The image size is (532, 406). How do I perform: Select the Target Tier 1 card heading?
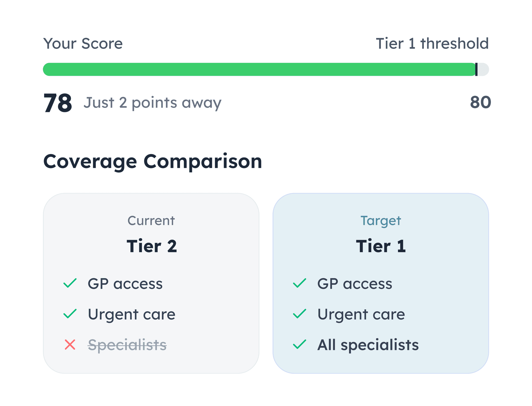pyautogui.click(x=381, y=246)
